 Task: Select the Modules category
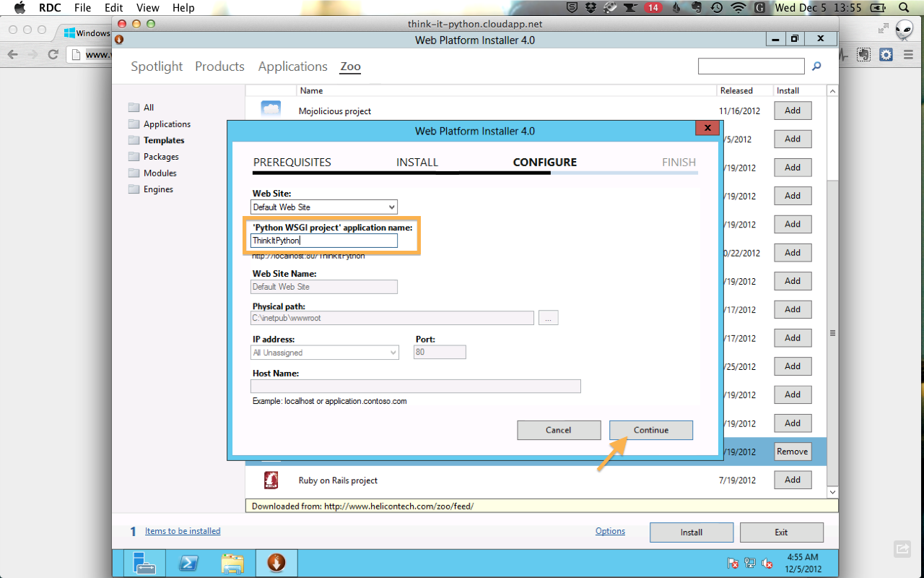click(x=160, y=173)
